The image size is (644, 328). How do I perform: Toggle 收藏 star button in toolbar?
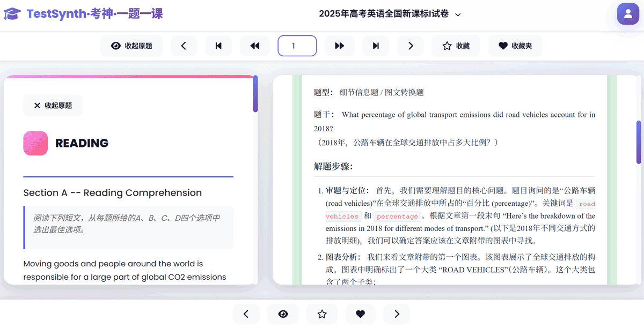coord(456,46)
